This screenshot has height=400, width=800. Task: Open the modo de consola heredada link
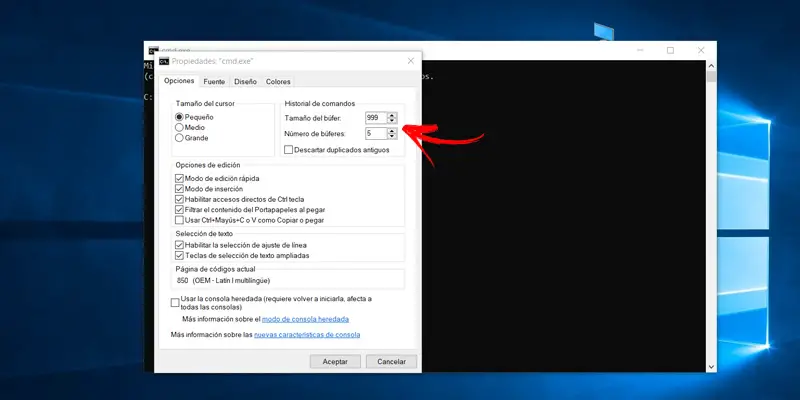(305, 319)
